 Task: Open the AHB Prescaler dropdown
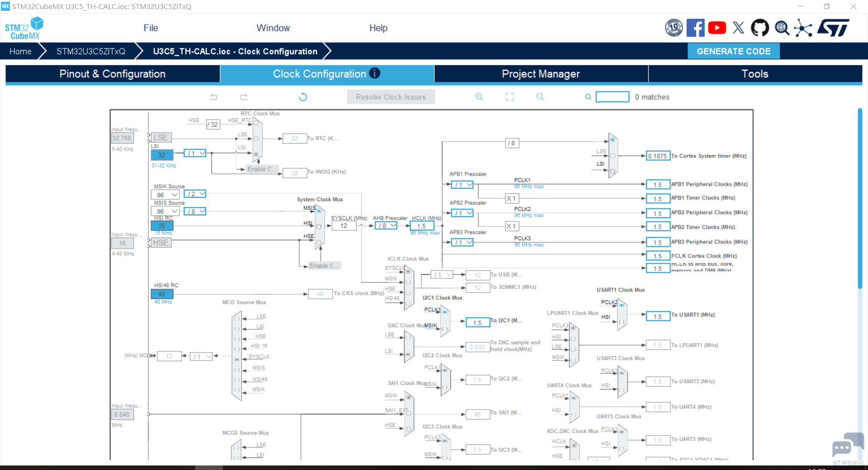click(x=386, y=226)
